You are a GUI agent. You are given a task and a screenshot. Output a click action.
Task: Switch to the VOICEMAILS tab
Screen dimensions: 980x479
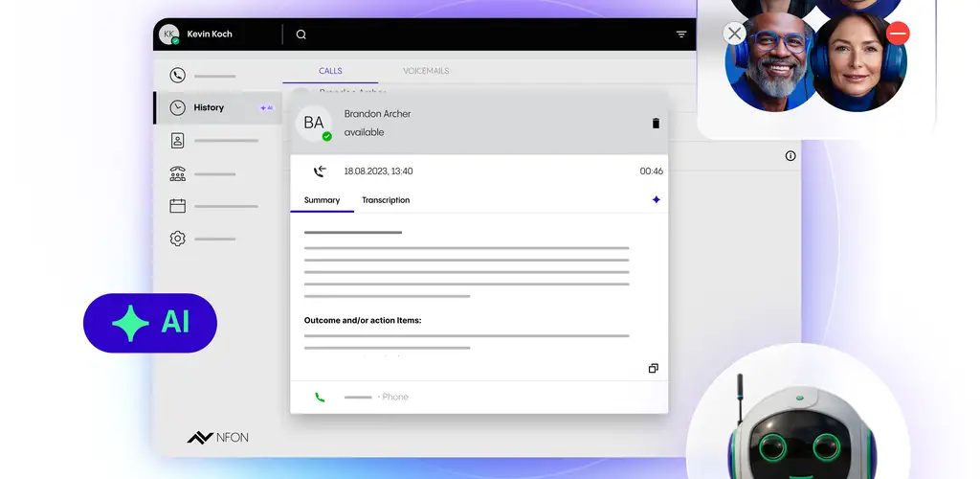click(424, 71)
